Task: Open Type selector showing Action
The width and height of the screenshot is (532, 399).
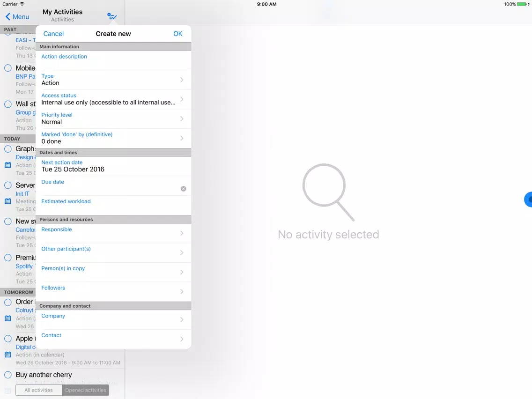Action: click(113, 80)
